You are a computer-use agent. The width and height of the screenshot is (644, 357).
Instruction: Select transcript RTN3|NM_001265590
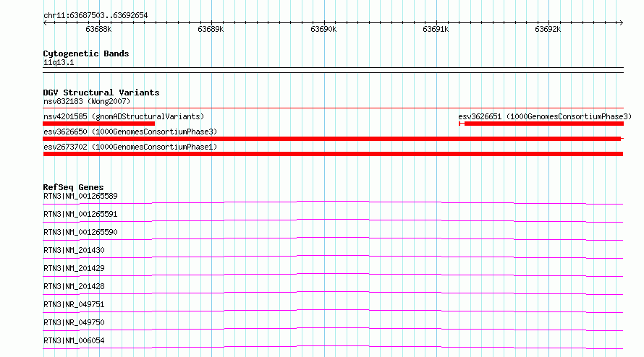(x=80, y=232)
